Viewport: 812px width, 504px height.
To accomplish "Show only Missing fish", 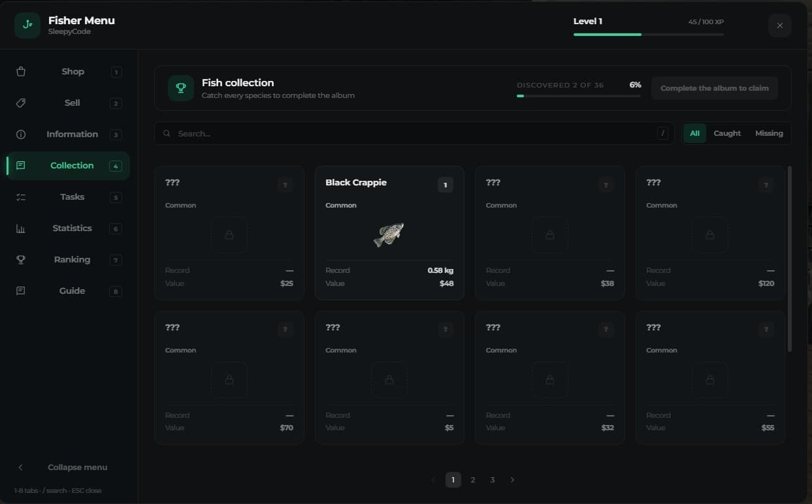I will [769, 133].
